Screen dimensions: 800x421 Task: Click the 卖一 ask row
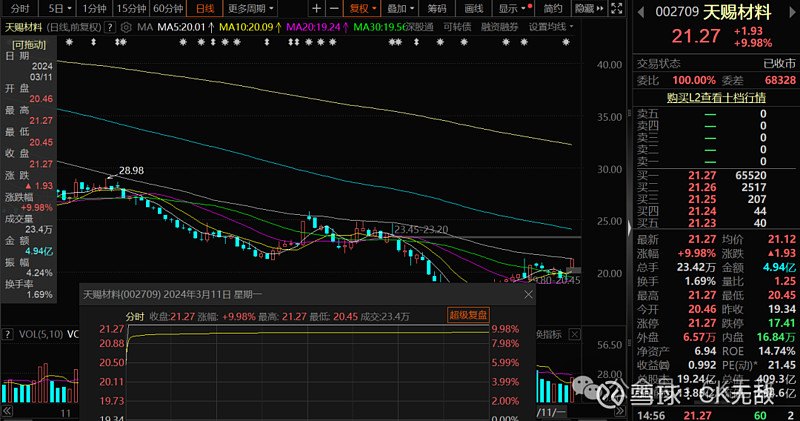716,161
